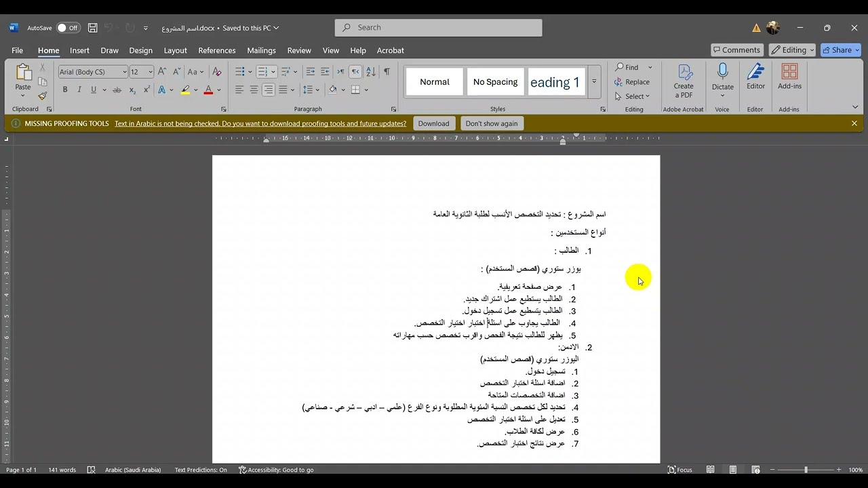868x488 pixels.
Task: Click the Arabic (Saudi Arabia) language indicator
Action: (133, 470)
